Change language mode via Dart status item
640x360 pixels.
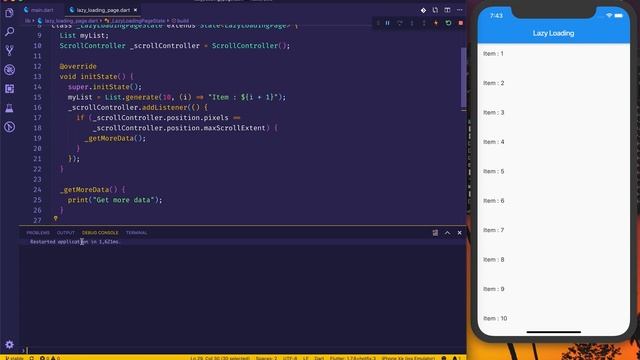(319, 358)
